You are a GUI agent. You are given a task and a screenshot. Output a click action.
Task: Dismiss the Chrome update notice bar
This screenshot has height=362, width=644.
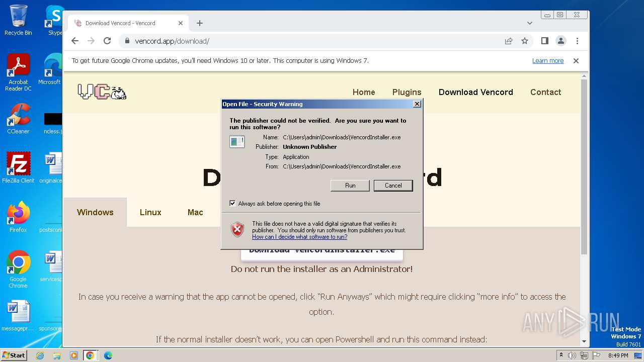point(576,61)
